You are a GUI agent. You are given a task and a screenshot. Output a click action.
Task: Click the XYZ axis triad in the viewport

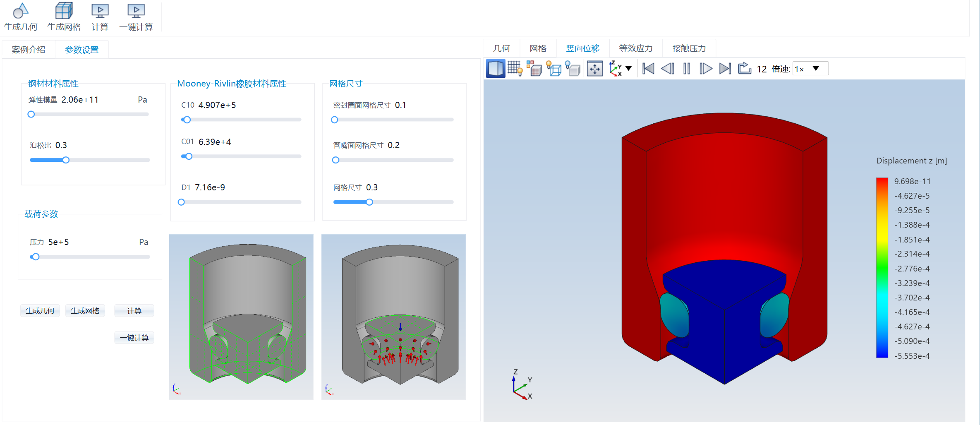pos(522,384)
